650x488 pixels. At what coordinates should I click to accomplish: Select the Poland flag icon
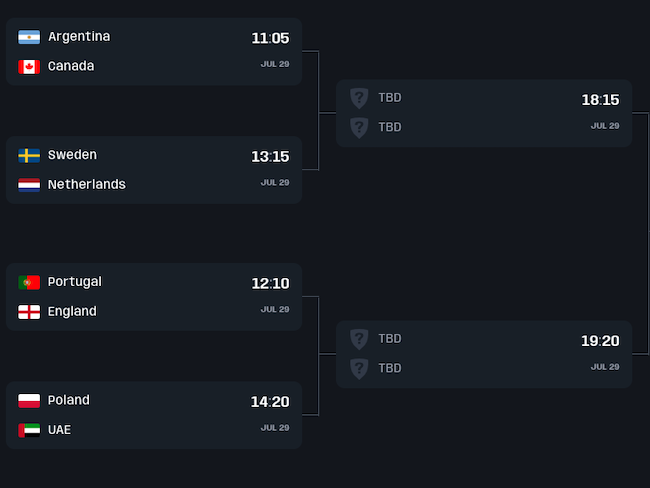coord(29,401)
